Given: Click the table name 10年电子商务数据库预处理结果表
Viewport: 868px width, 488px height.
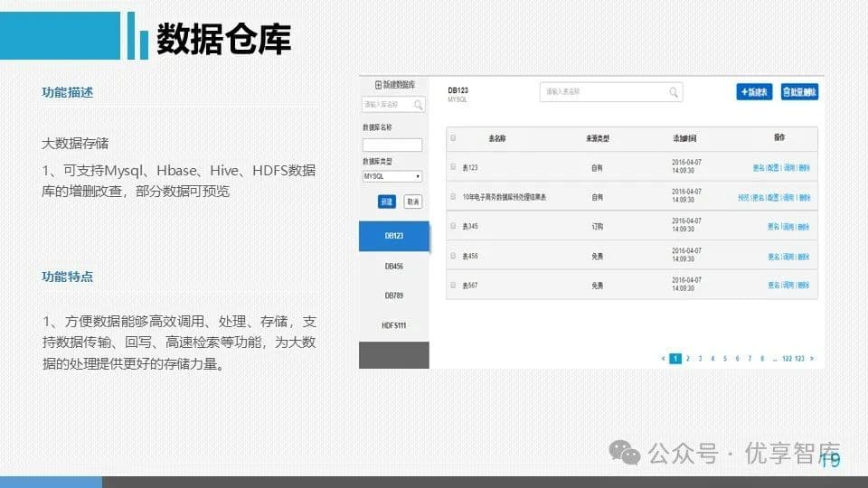Looking at the screenshot, I should coord(505,197).
